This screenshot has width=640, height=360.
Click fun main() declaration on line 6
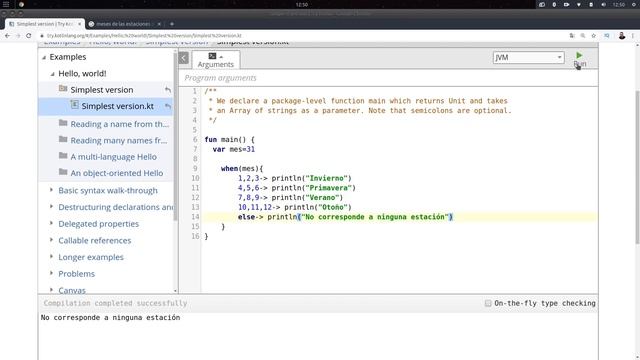click(229, 139)
